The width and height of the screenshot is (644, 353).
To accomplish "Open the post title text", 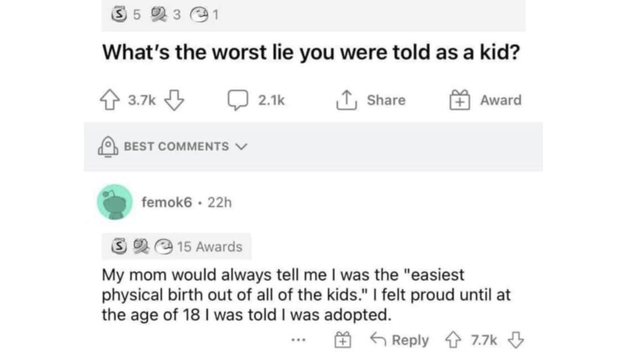I will 311,54.
